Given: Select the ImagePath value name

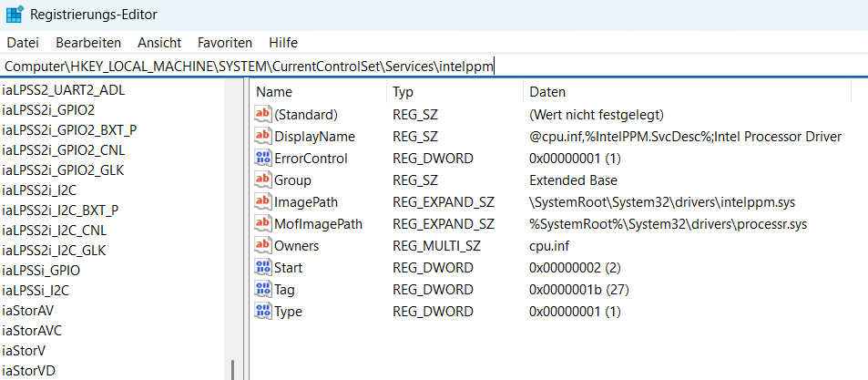Looking at the screenshot, I should pos(306,202).
